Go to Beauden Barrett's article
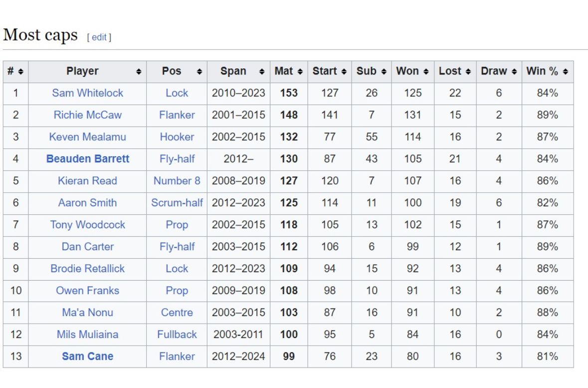 tap(87, 159)
